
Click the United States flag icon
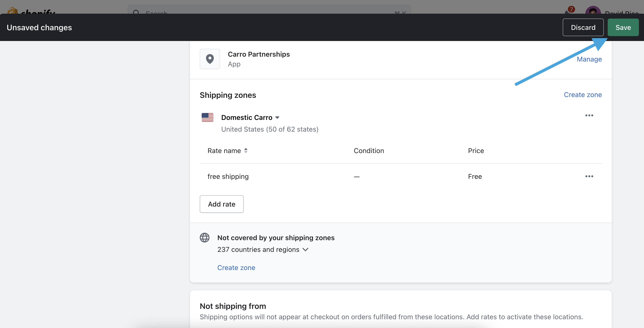(x=208, y=117)
